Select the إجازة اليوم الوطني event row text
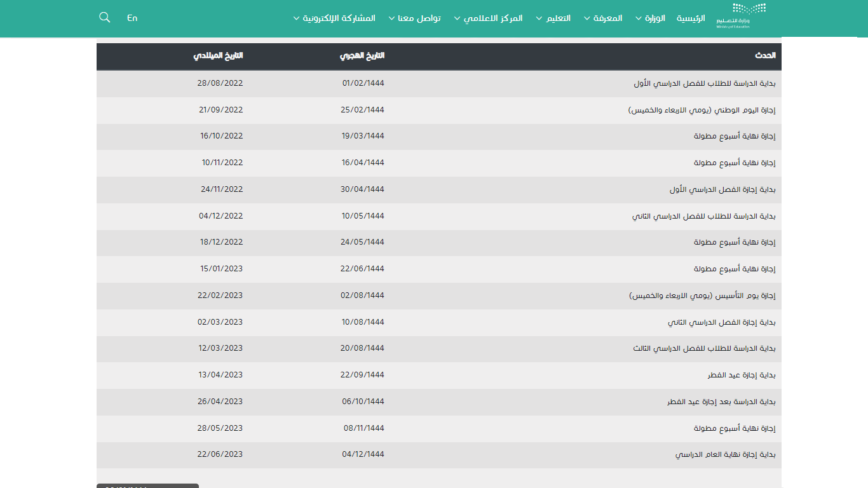This screenshot has height=488, width=868. pyautogui.click(x=702, y=110)
